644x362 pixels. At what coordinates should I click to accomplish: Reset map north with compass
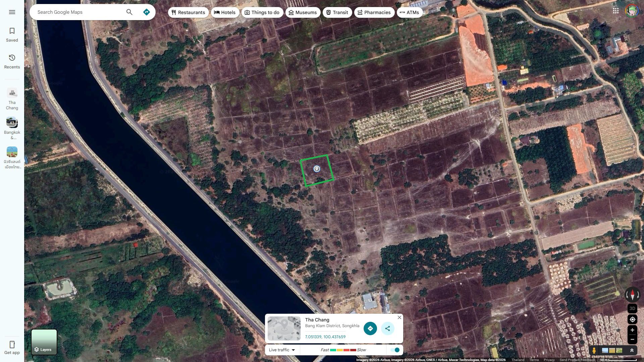click(x=632, y=295)
